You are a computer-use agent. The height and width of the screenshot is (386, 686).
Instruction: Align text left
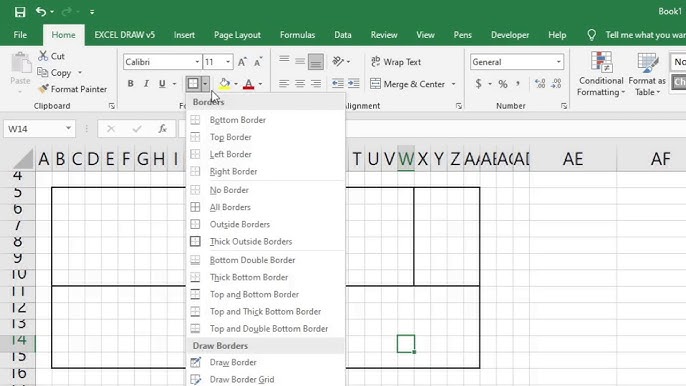coord(284,84)
